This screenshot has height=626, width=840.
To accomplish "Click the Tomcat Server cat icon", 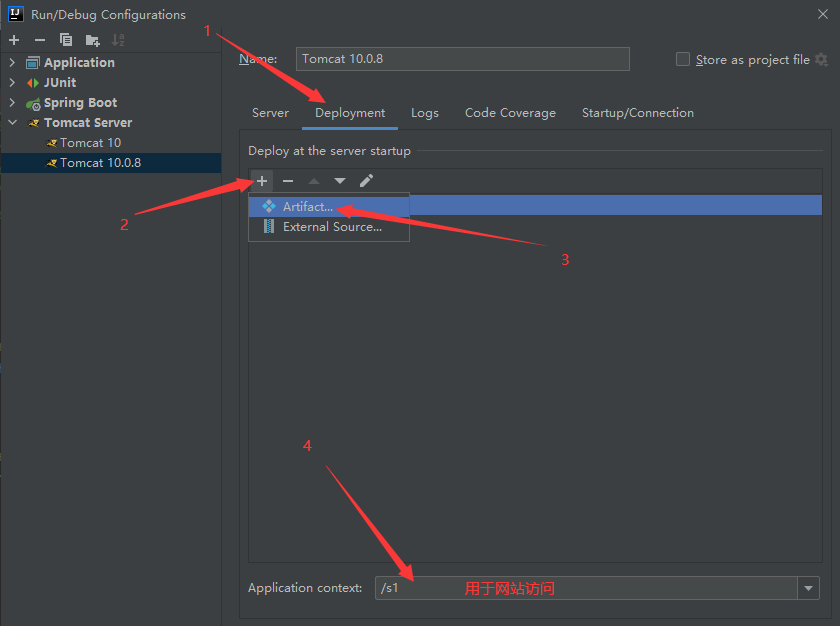I will [x=34, y=123].
